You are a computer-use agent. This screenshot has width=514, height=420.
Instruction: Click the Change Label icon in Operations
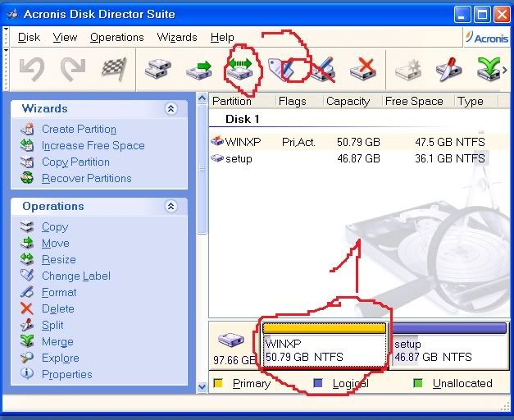click(27, 275)
